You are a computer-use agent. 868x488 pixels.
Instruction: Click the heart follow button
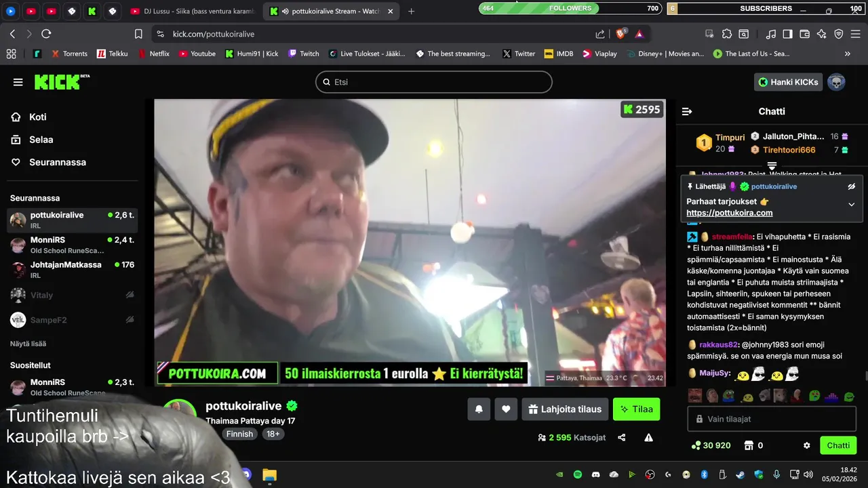coord(506,409)
